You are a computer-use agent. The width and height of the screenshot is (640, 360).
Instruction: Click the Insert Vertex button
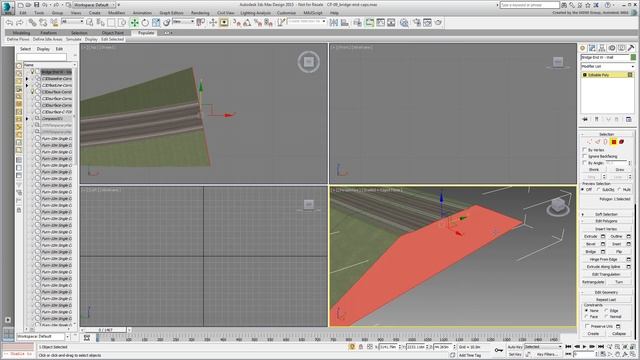pos(606,229)
